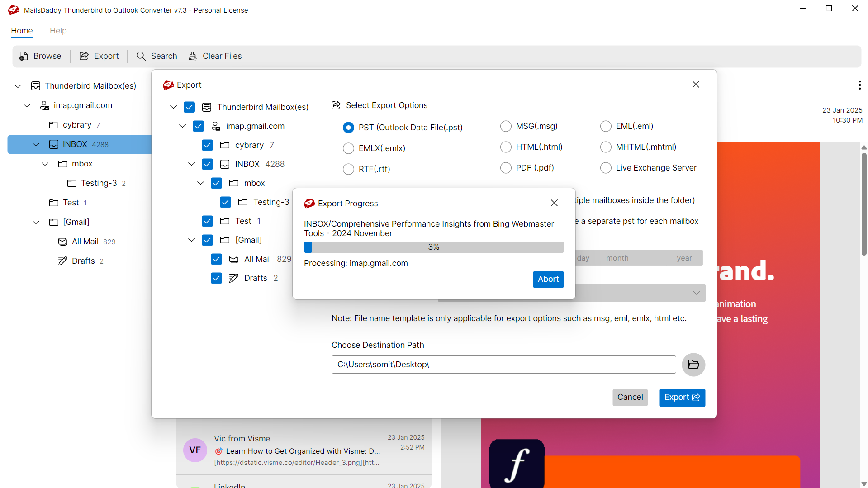868x488 pixels.
Task: Collapse [Gmail] folder in left sidebar
Action: coord(36,222)
